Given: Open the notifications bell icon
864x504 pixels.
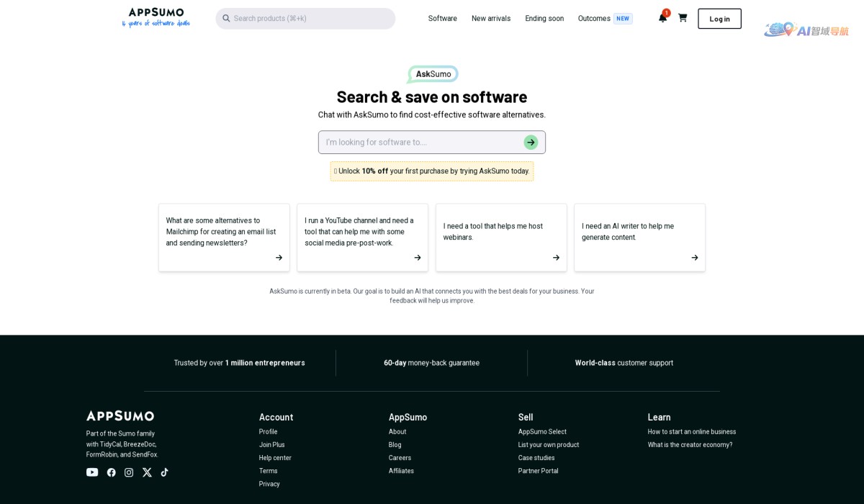Looking at the screenshot, I should coord(662,18).
